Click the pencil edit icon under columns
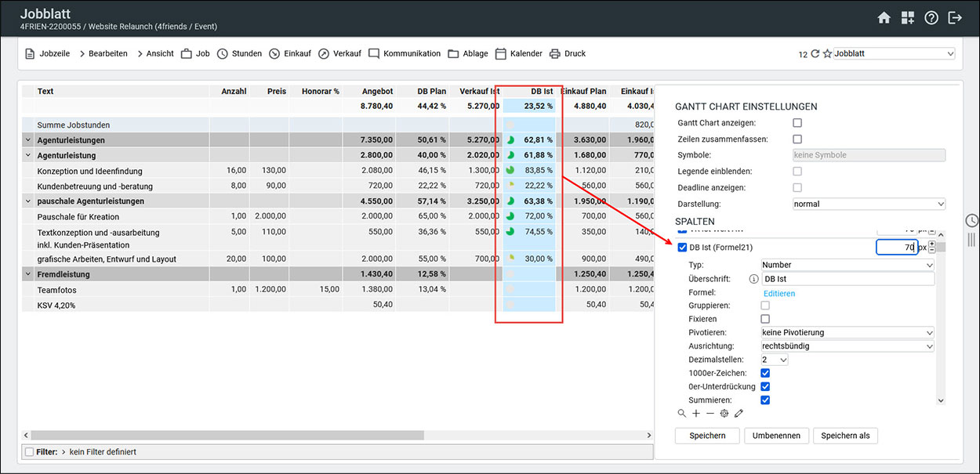 coord(739,413)
